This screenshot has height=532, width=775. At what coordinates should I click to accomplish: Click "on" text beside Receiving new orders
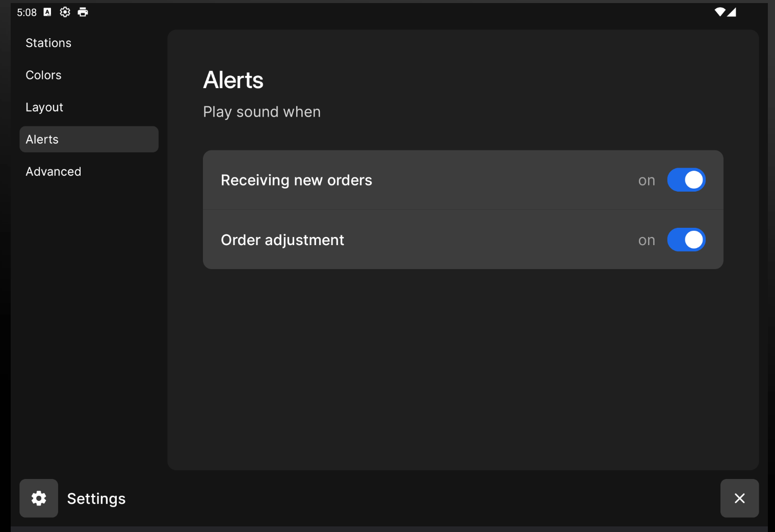[647, 180]
